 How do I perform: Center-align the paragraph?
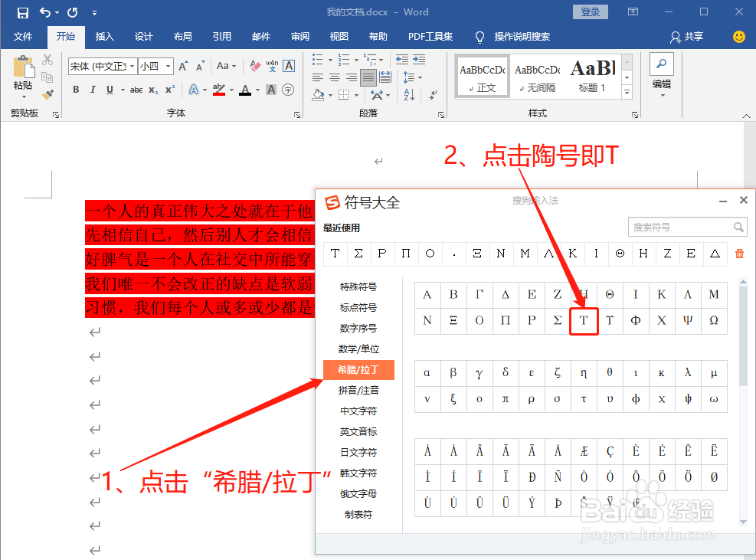point(335,77)
